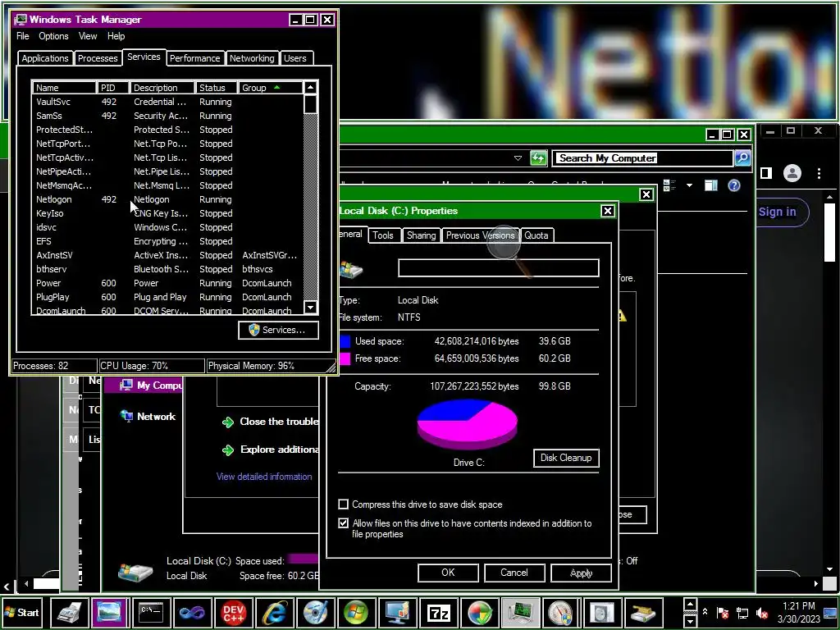Viewport: 840px width, 630px height.
Task: Show hidden tray icons chevron
Action: click(x=705, y=612)
